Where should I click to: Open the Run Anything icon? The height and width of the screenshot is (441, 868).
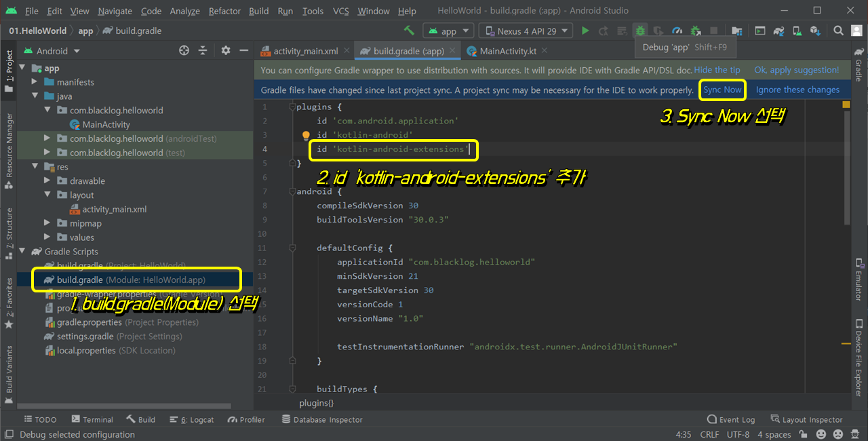[760, 31]
